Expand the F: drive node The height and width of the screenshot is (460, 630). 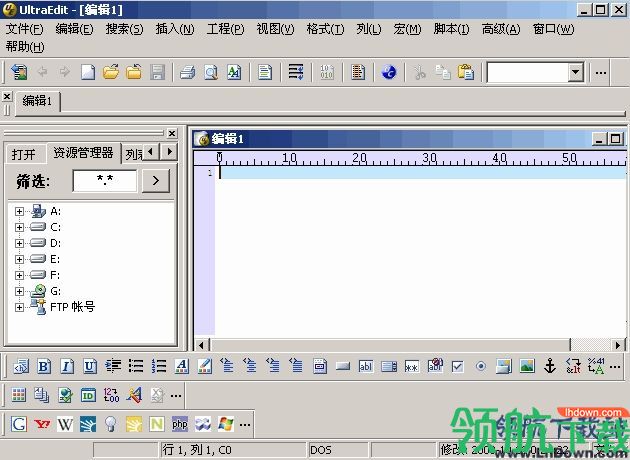[x=19, y=275]
